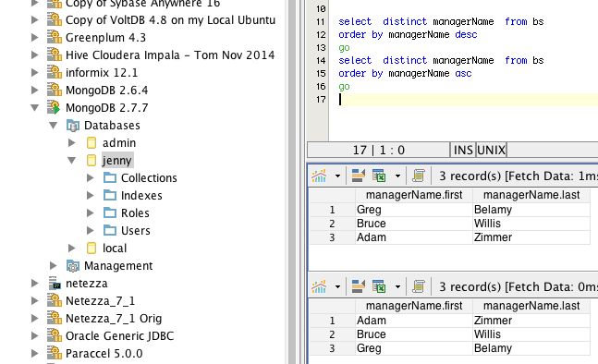598x364 pixels.
Task: Open chart dropdown arrow in first result toolbar
Action: click(x=337, y=176)
